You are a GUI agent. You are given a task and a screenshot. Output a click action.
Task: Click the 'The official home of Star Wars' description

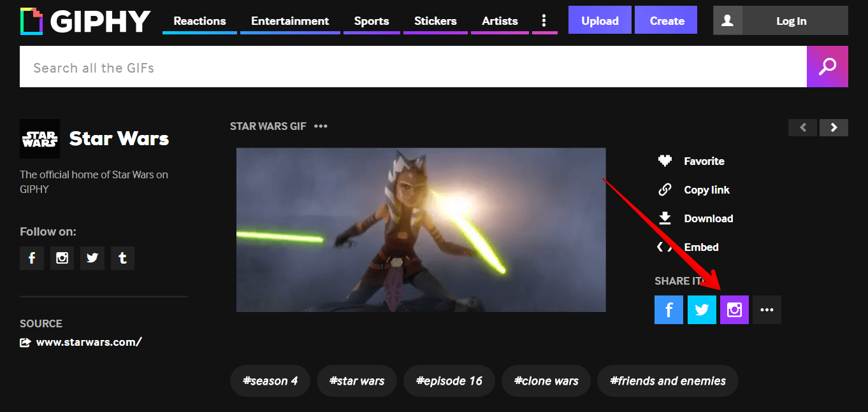(94, 181)
